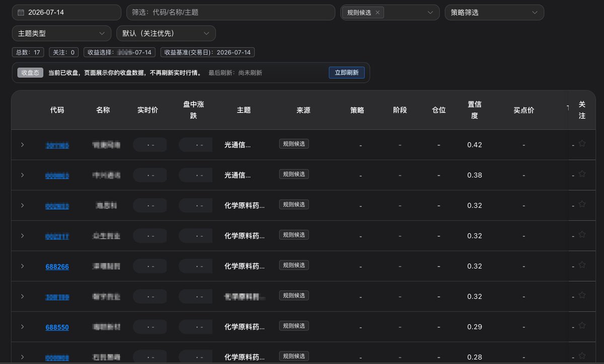Viewport: 604px width, 364px height.
Task: Click the 立即刷新 button
Action: [x=347, y=72]
